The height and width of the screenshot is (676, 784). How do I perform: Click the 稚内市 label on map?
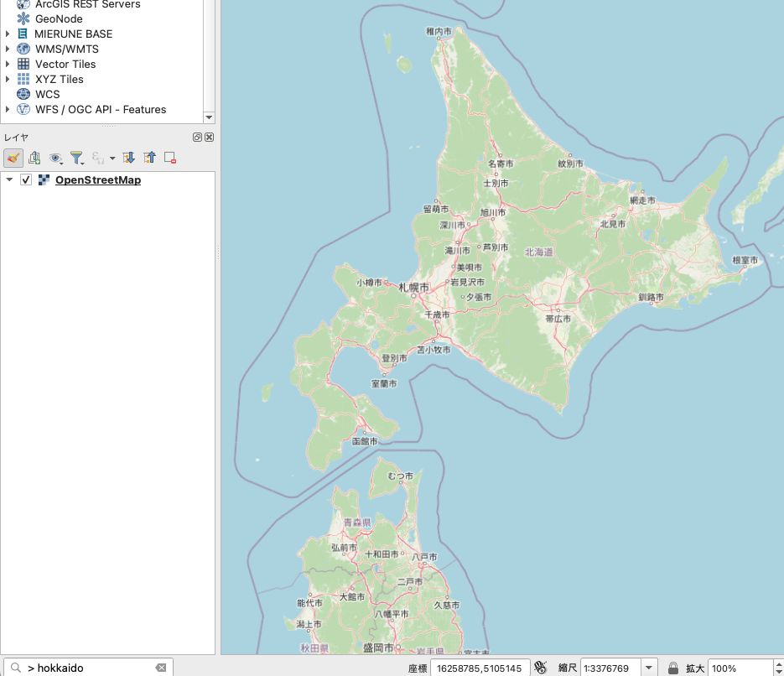click(x=439, y=32)
